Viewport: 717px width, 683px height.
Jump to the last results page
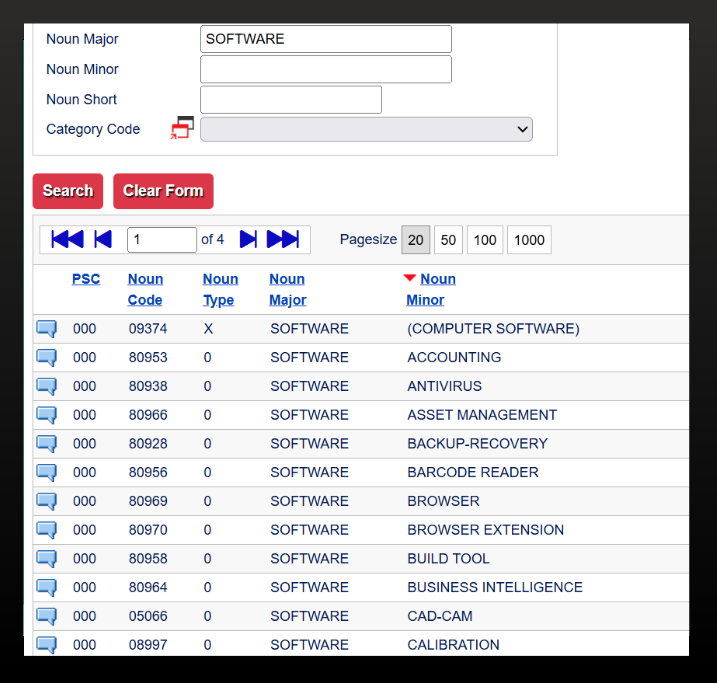[283, 239]
